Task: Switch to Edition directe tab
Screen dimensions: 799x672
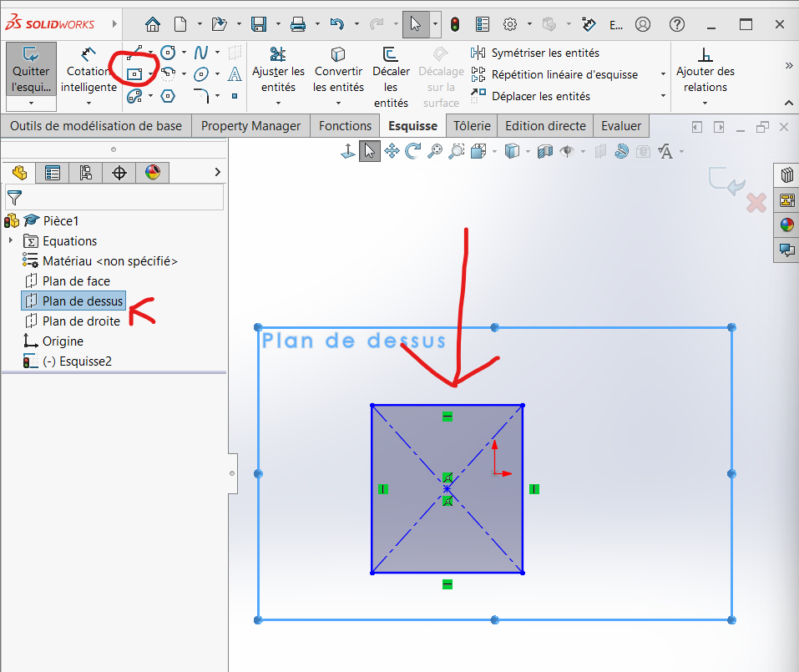Action: pyautogui.click(x=545, y=126)
